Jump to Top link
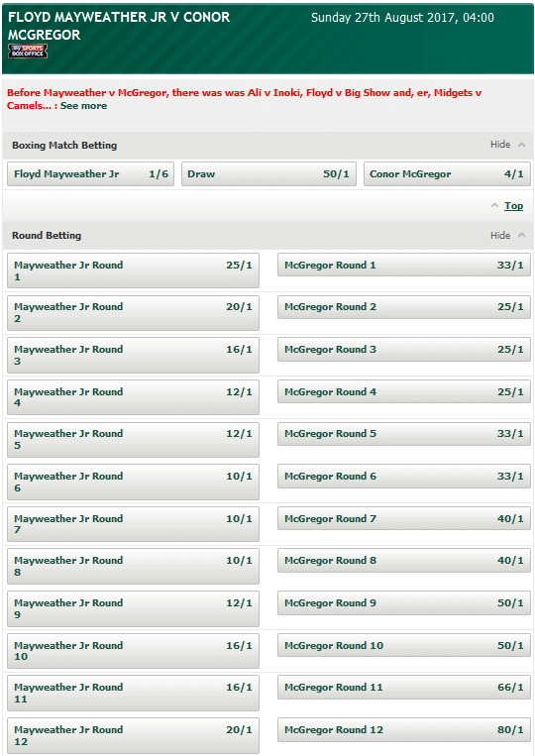Image resolution: width=535 pixels, height=756 pixels. click(x=513, y=206)
